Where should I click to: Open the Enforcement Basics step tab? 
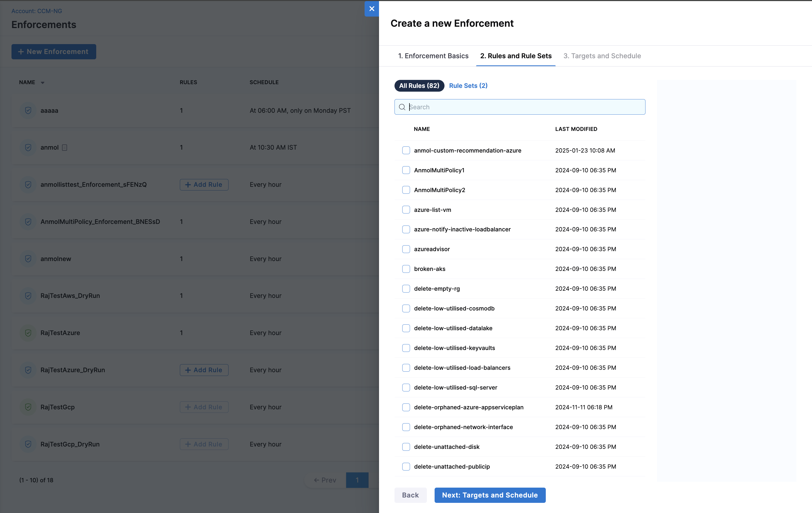pos(433,56)
